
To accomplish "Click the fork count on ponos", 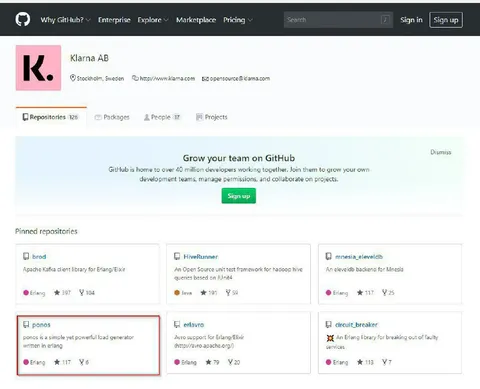I will coord(84,362).
